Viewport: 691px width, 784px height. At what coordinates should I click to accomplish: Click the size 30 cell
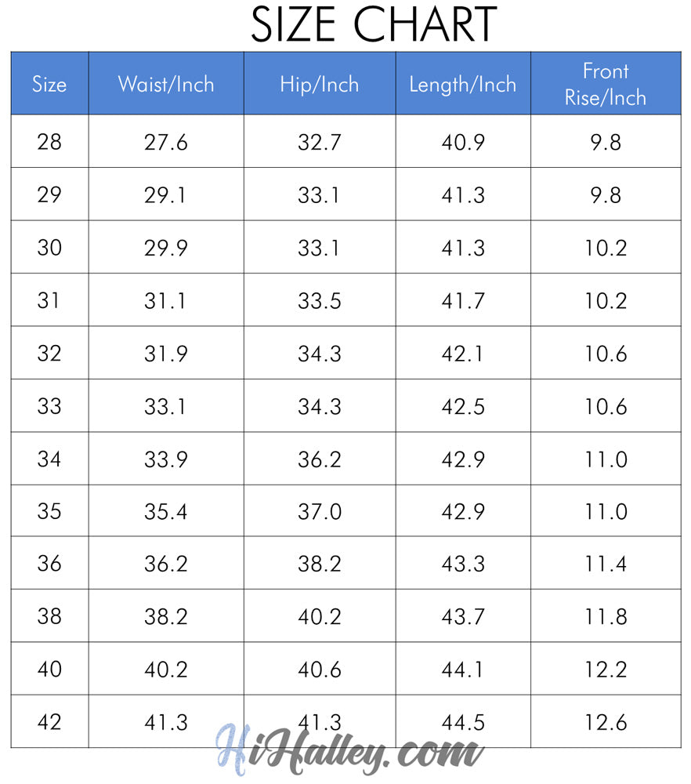pyautogui.click(x=49, y=247)
